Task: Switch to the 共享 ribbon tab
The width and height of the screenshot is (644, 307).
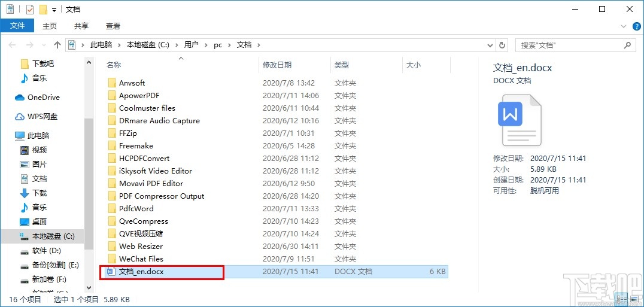Action: [81, 26]
